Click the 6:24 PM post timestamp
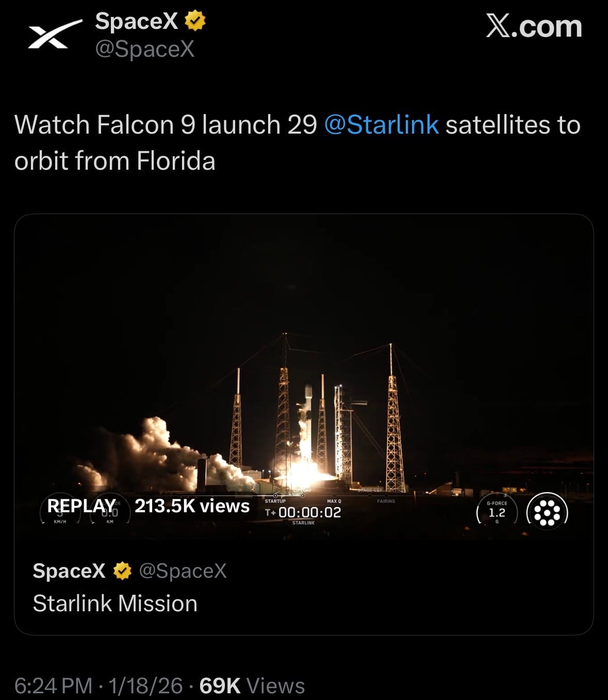608x700 pixels. pos(53,686)
